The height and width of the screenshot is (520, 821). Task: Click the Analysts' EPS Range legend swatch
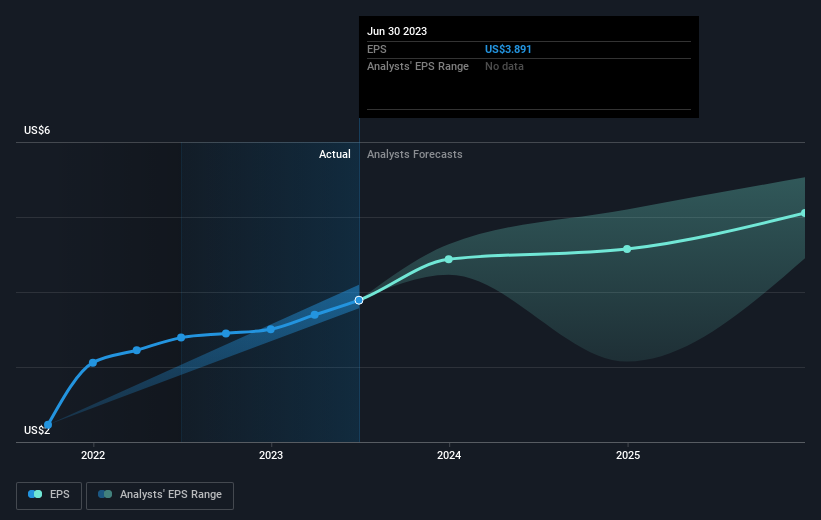click(x=105, y=494)
